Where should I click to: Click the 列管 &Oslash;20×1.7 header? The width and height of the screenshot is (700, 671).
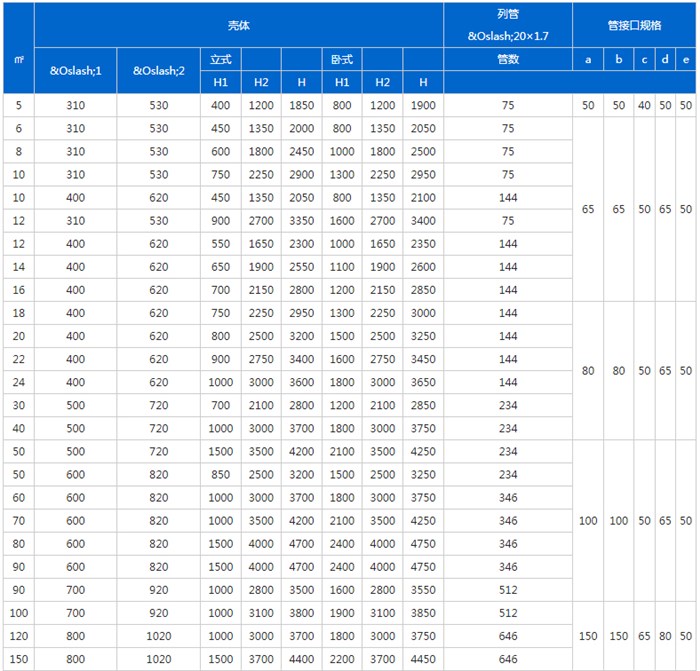(x=508, y=24)
